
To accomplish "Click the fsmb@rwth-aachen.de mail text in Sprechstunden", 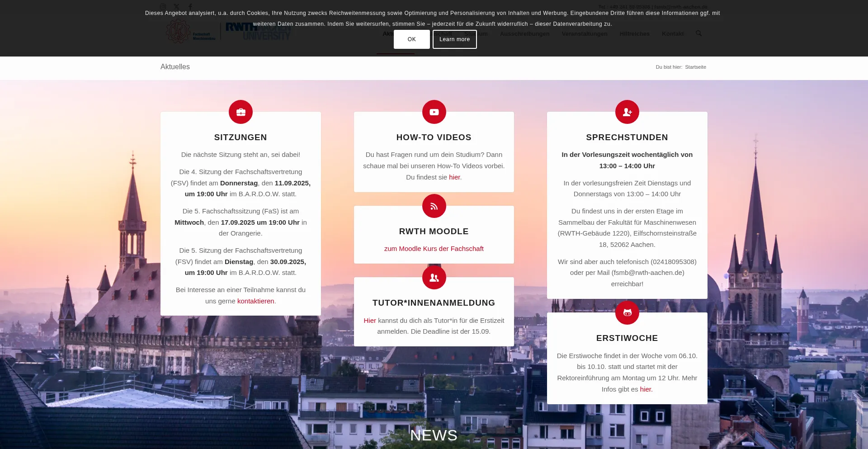I will pos(648,273).
